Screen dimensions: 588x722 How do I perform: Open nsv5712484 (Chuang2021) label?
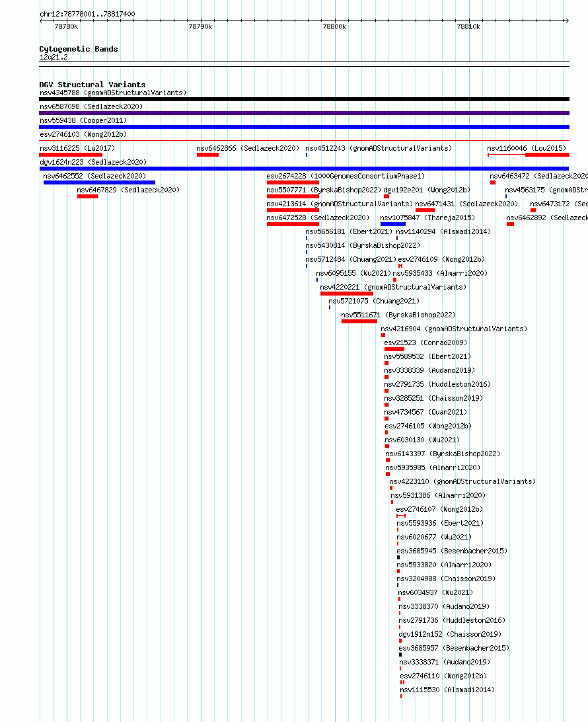[351, 259]
